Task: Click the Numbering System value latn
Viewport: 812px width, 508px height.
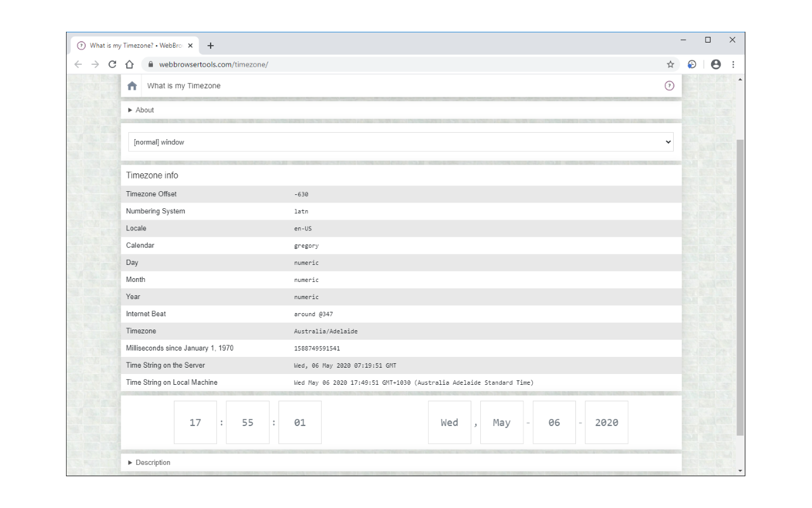Action: click(301, 211)
